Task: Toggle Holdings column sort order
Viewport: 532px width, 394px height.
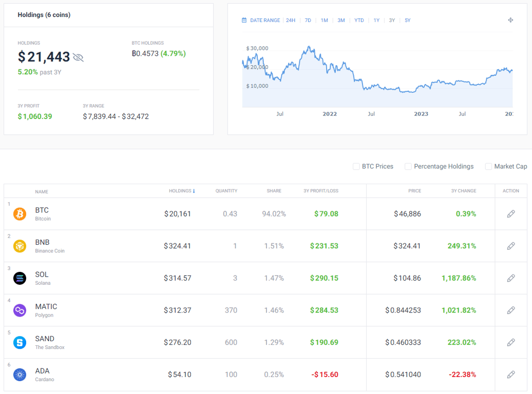Action: [182, 191]
